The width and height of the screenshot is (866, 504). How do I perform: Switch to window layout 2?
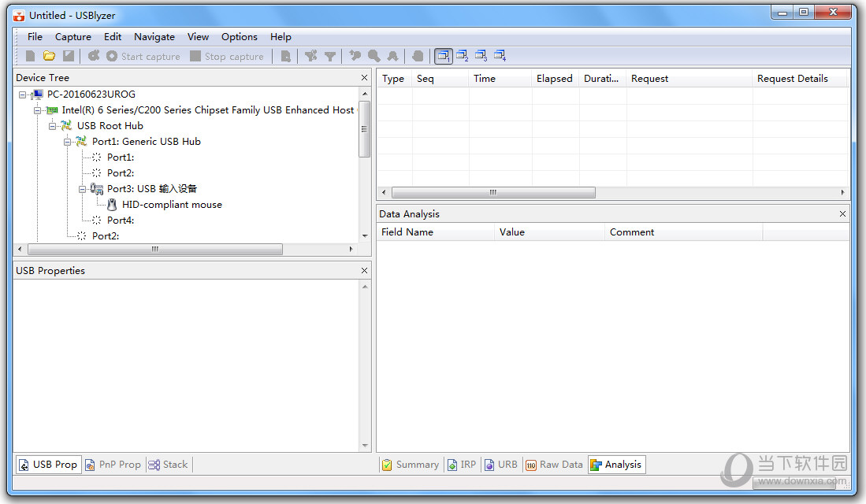(463, 56)
